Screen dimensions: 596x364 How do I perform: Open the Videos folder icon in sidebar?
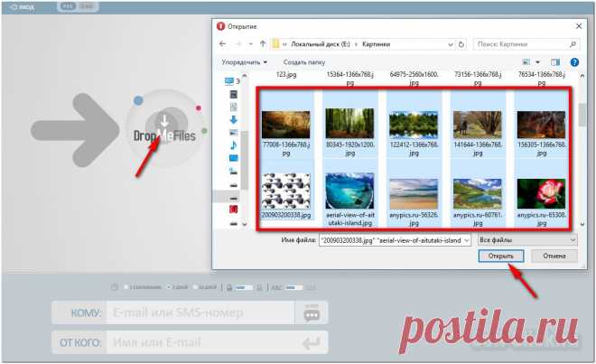[x=233, y=94]
